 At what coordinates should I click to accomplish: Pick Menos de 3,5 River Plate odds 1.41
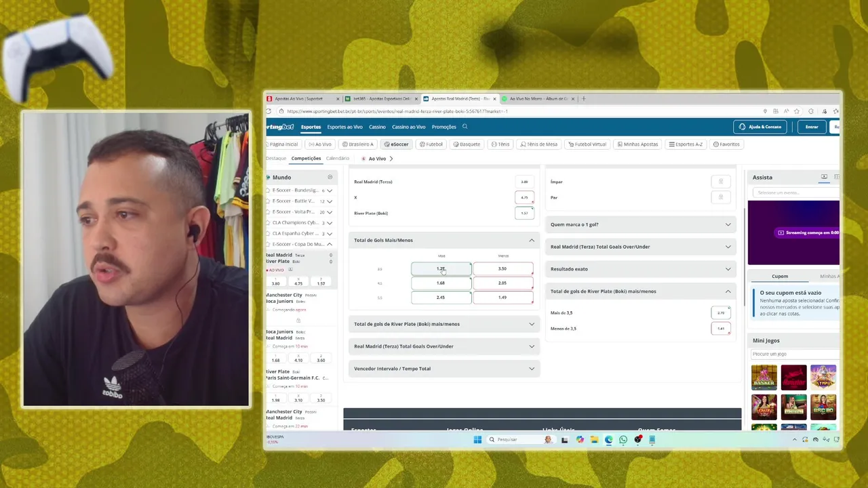click(x=721, y=329)
